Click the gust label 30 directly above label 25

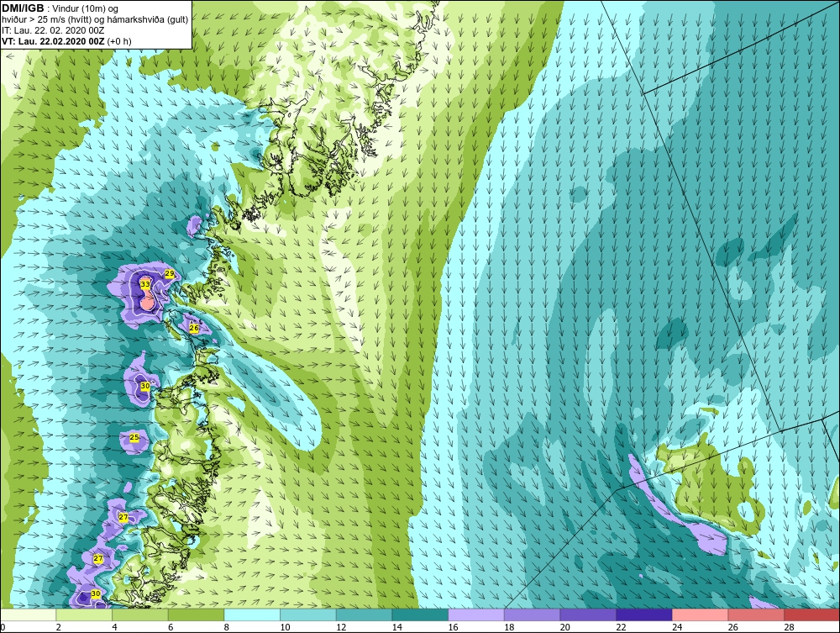(x=145, y=386)
